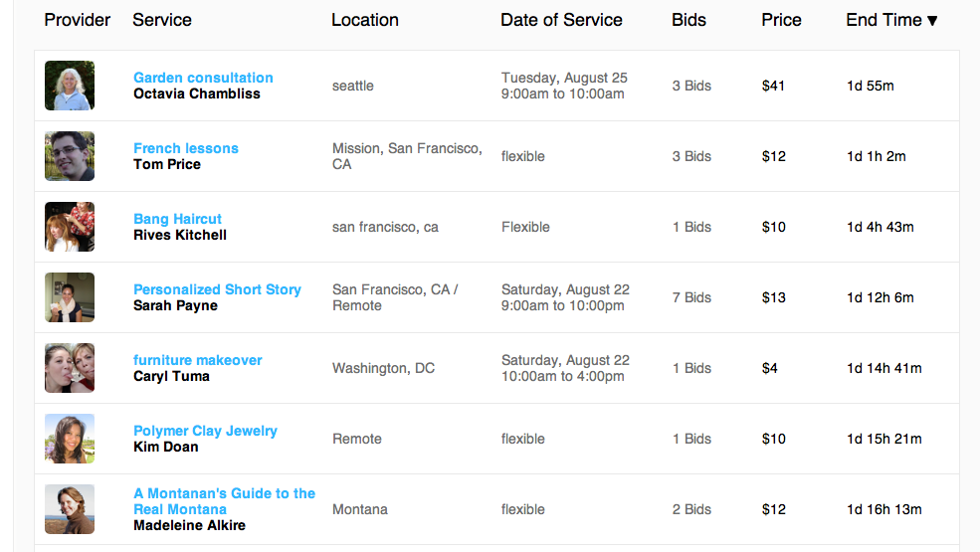This screenshot has height=552, width=980.
Task: Open French lessons listing
Action: [x=186, y=148]
